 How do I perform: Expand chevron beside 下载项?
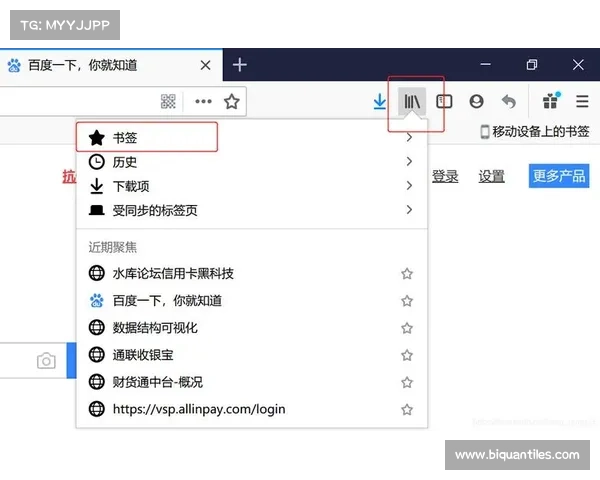(x=409, y=186)
